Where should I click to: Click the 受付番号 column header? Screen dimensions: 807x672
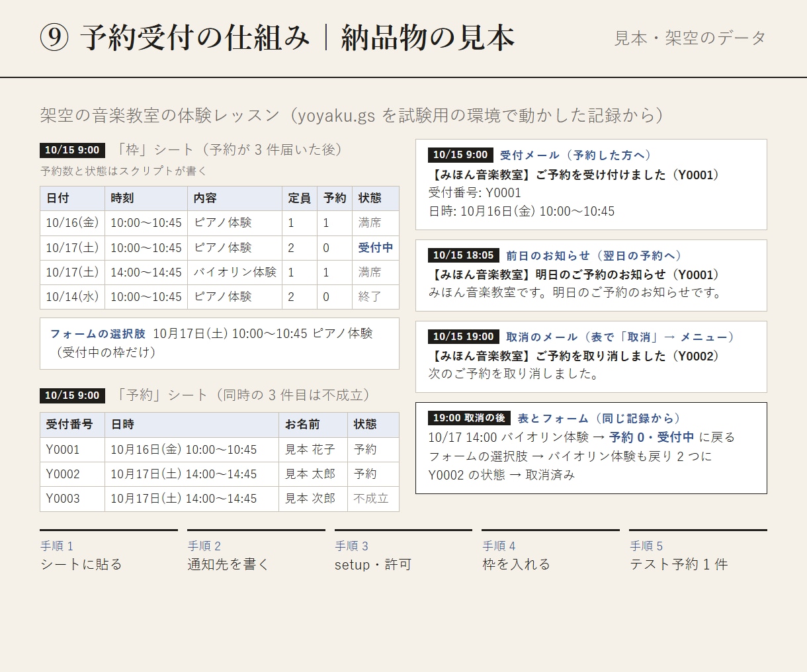tap(72, 425)
